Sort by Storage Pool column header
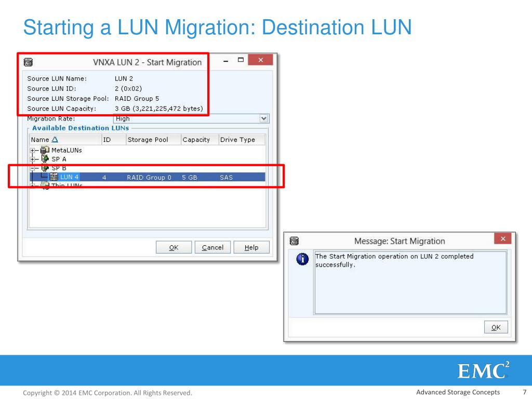Screen dimensions: 532x399 pos(153,139)
